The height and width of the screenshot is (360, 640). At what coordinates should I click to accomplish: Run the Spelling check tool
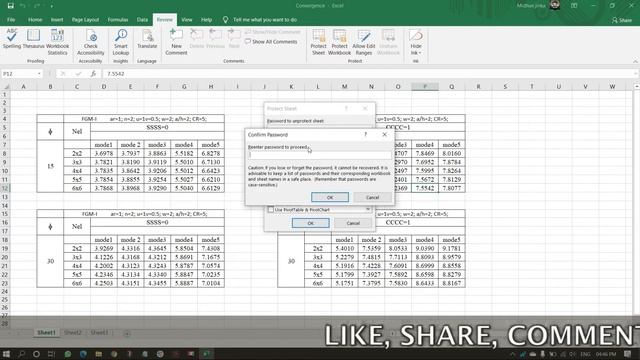coord(12,39)
